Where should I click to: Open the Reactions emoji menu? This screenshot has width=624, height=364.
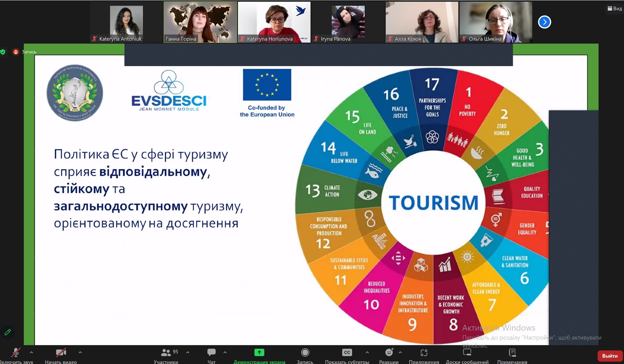[389, 353]
